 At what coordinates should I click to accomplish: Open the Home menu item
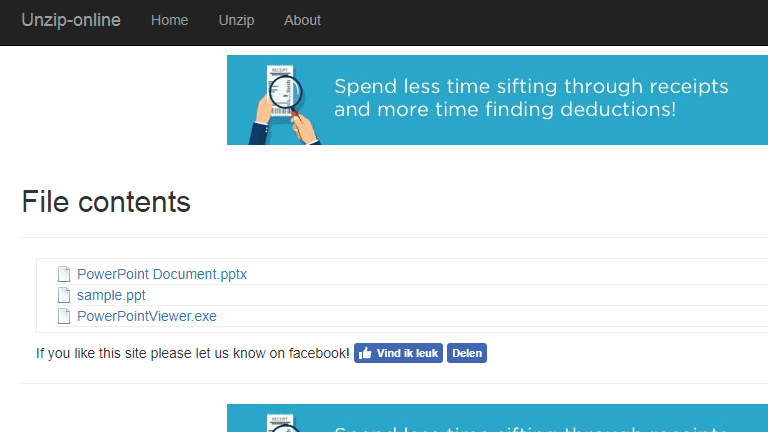[169, 20]
